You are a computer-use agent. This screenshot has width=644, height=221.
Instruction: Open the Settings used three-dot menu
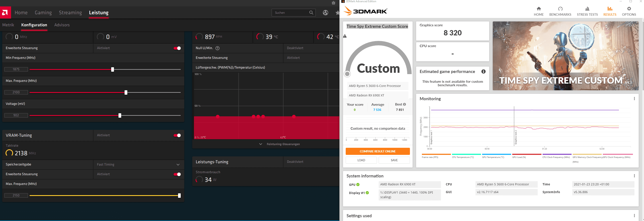point(634,215)
